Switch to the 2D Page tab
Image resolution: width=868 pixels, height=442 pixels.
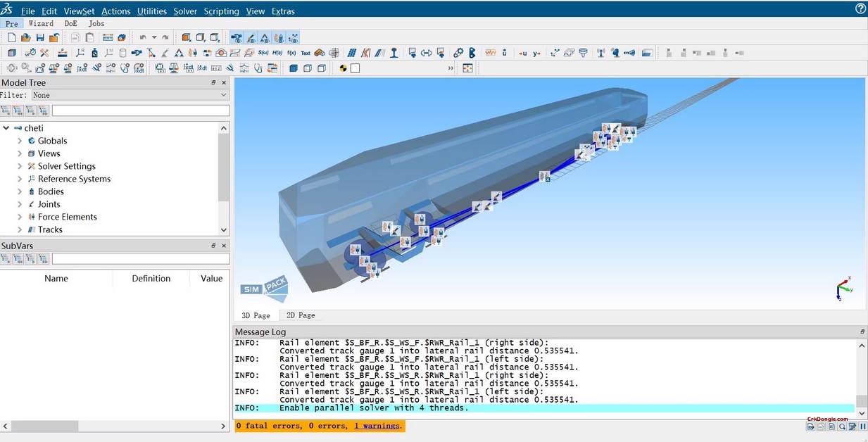(301, 315)
